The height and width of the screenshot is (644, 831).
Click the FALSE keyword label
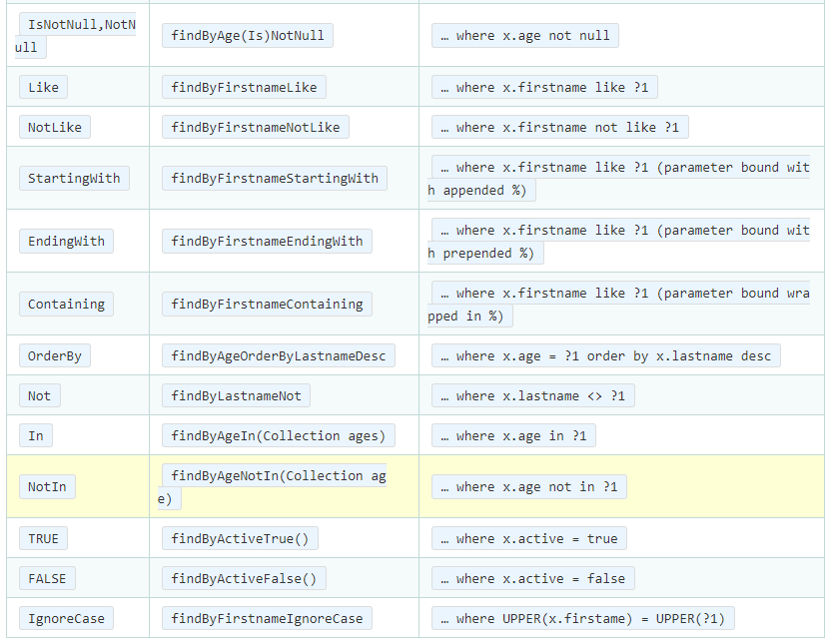(46, 578)
